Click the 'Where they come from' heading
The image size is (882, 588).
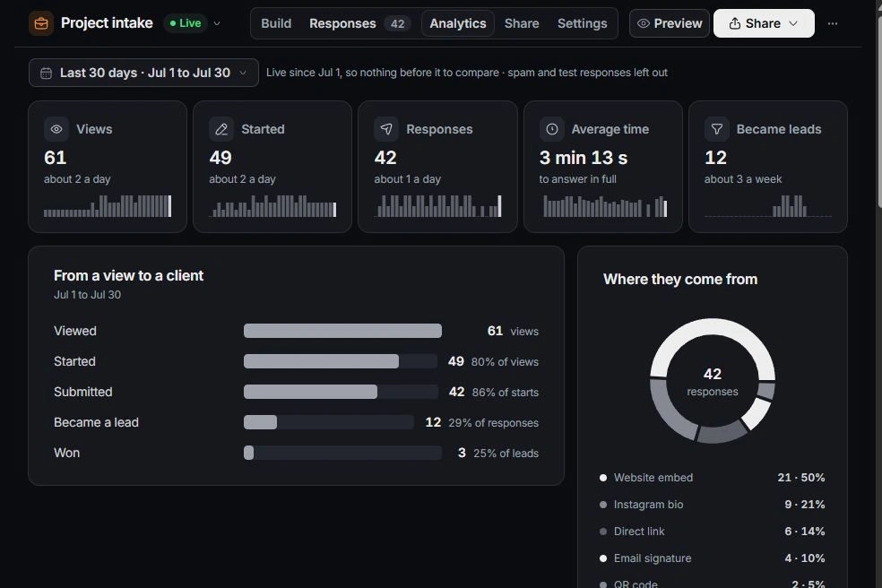(680, 279)
